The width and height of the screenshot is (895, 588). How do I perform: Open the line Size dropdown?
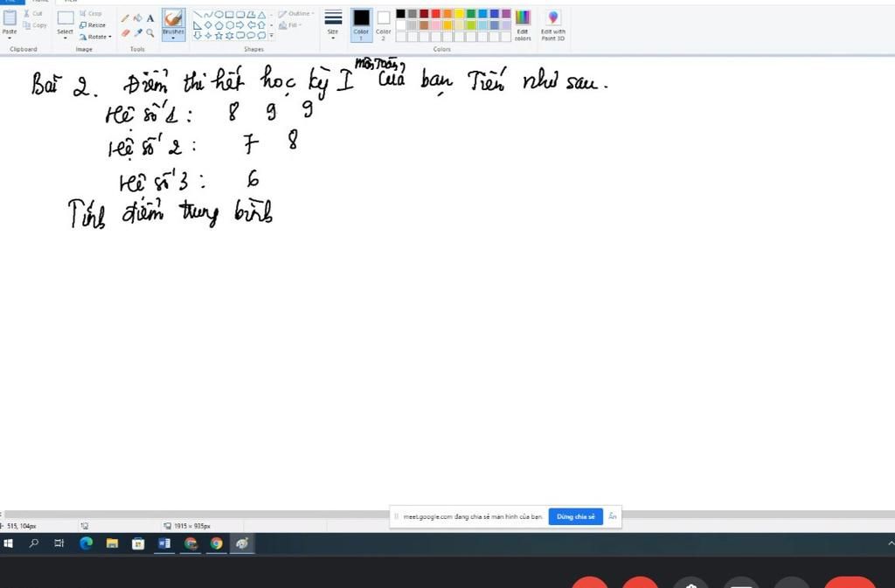(x=333, y=25)
